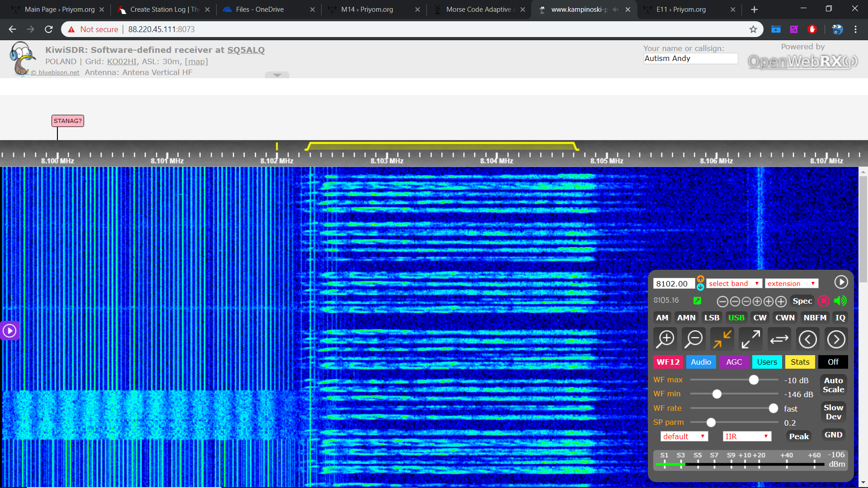
Task: Open the select band dropdown
Action: pyautogui.click(x=734, y=284)
